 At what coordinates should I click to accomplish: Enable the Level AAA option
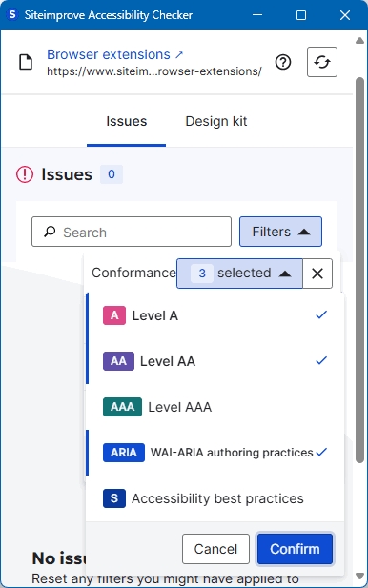coord(215,407)
